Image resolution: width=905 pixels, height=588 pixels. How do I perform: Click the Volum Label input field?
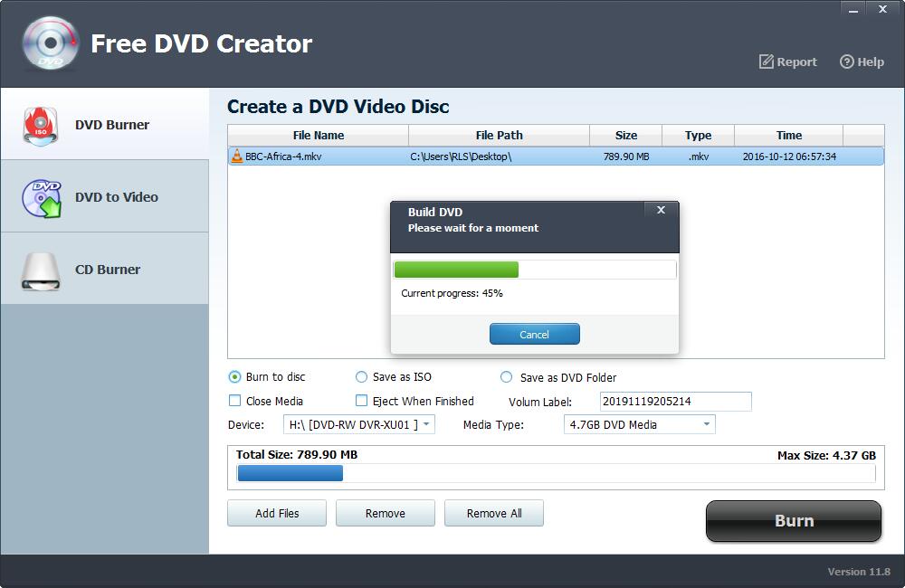(676, 401)
